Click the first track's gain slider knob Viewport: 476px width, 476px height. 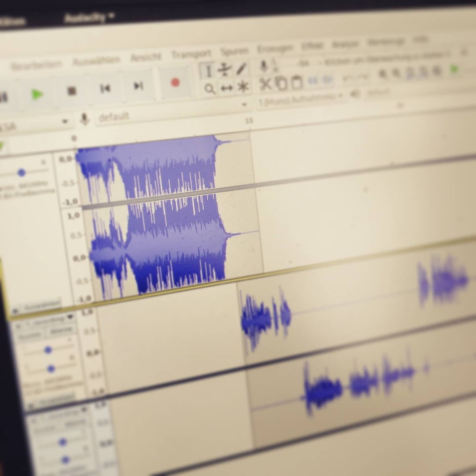click(21, 173)
